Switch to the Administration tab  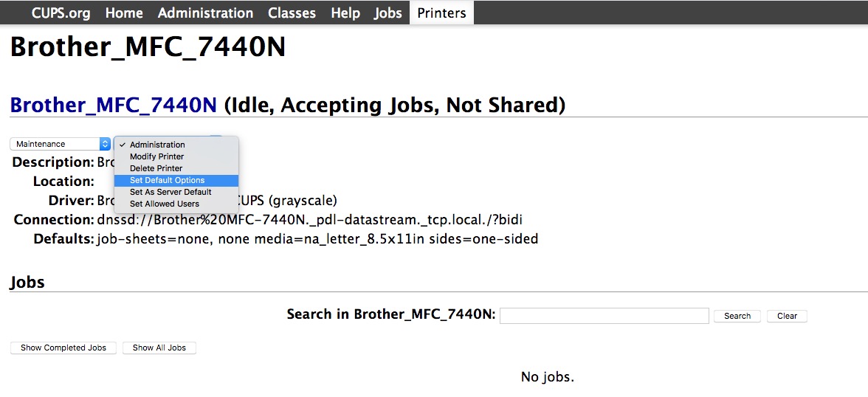pyautogui.click(x=205, y=13)
